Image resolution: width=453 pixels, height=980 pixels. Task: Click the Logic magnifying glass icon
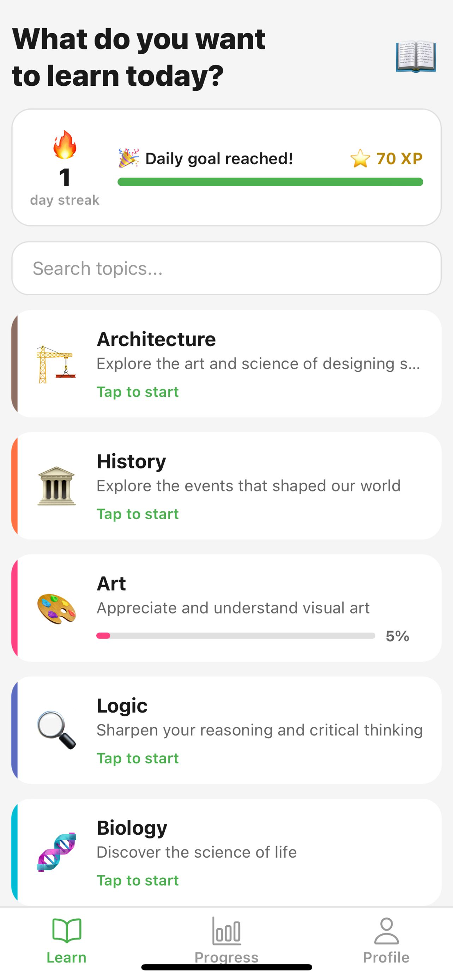[56, 730]
